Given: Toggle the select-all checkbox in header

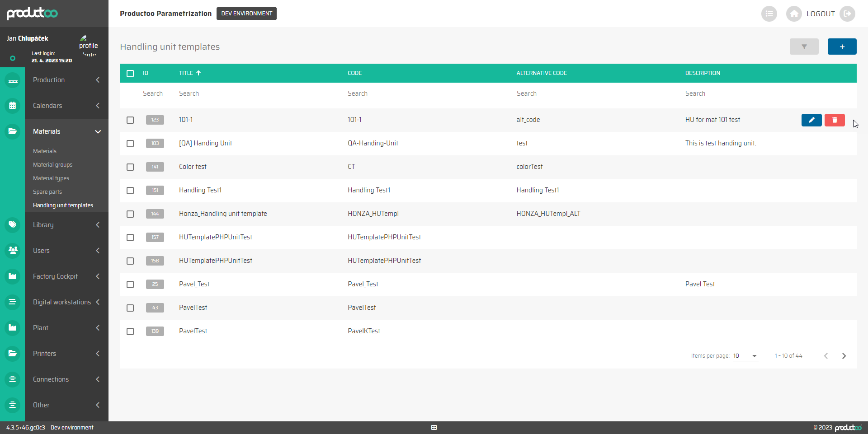Looking at the screenshot, I should pos(130,74).
